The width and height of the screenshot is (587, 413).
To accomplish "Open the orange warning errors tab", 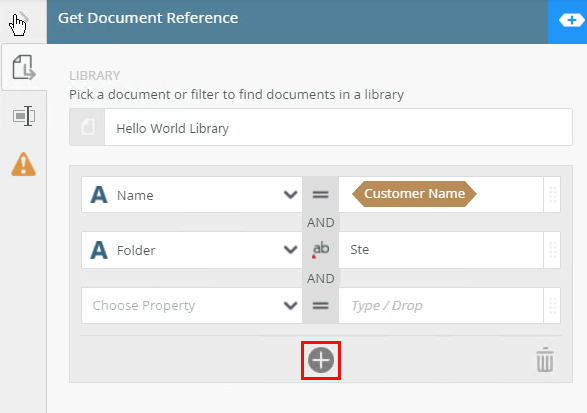I will (24, 164).
